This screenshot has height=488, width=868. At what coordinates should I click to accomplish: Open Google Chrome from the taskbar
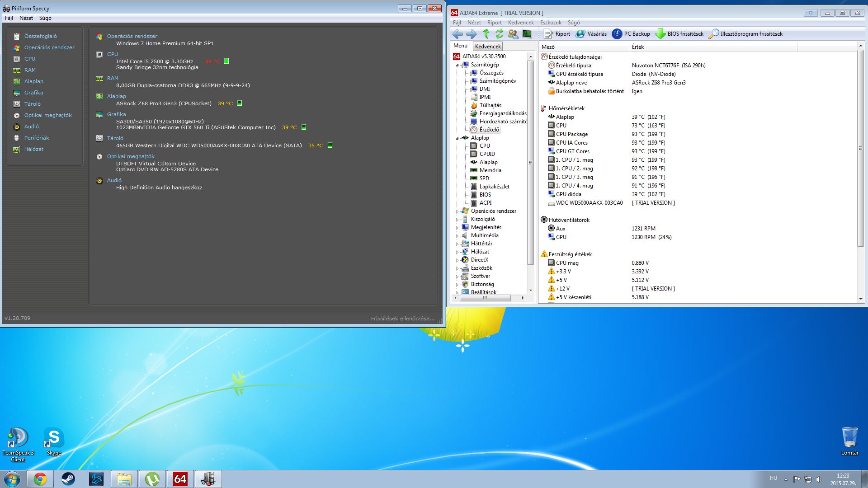(40, 479)
